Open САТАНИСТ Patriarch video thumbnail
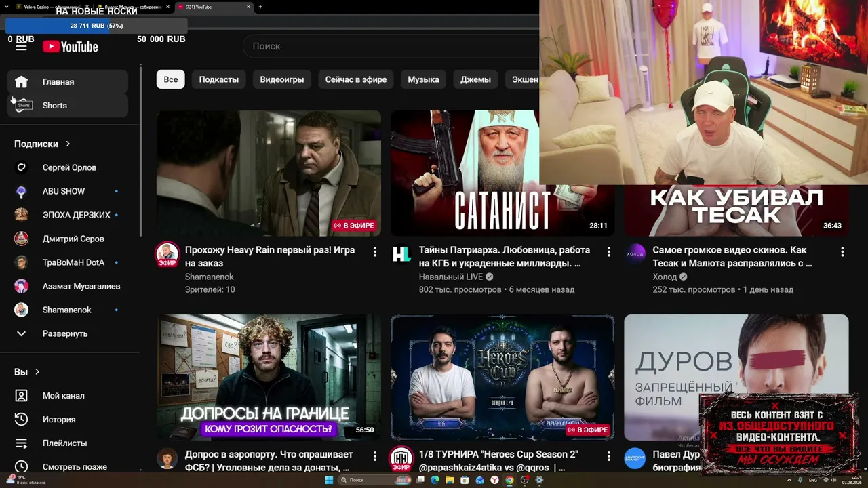This screenshot has height=488, width=868. (x=502, y=174)
